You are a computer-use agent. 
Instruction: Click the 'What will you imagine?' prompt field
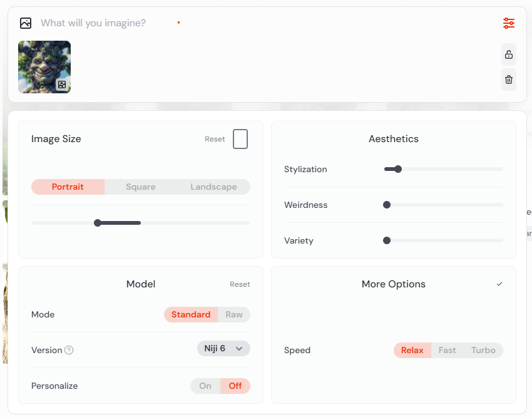tap(94, 23)
